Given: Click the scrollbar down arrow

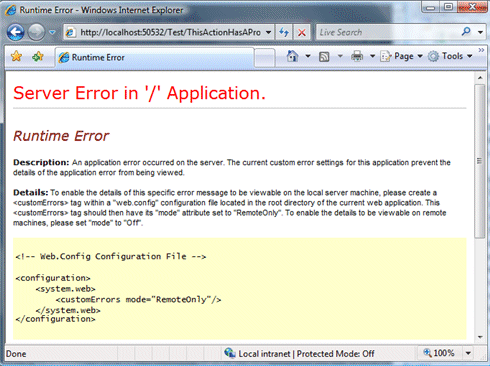Looking at the screenshot, I should 480,337.
